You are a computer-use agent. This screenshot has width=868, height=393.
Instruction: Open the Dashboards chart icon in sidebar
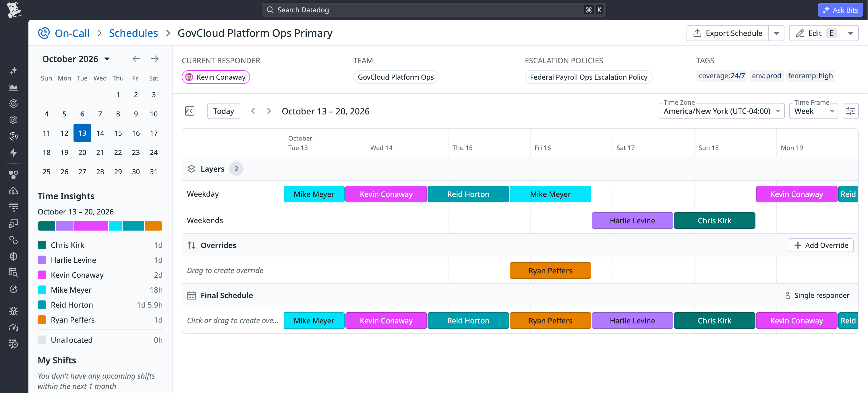coord(13,87)
